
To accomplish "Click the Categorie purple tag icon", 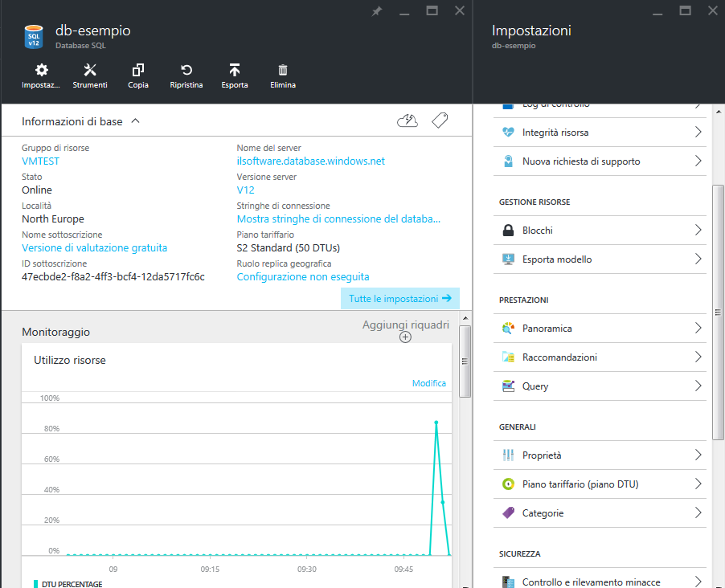I will point(508,512).
